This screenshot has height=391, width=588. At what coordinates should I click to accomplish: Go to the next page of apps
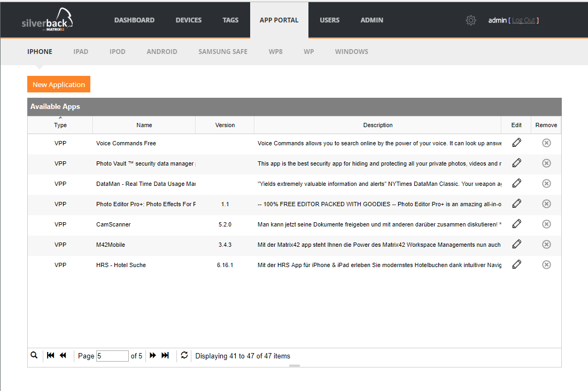tap(153, 355)
